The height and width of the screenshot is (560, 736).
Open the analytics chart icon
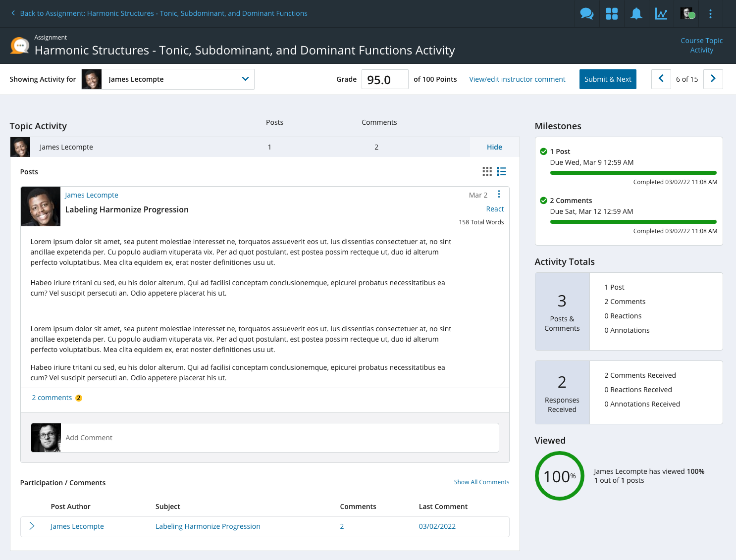661,14
